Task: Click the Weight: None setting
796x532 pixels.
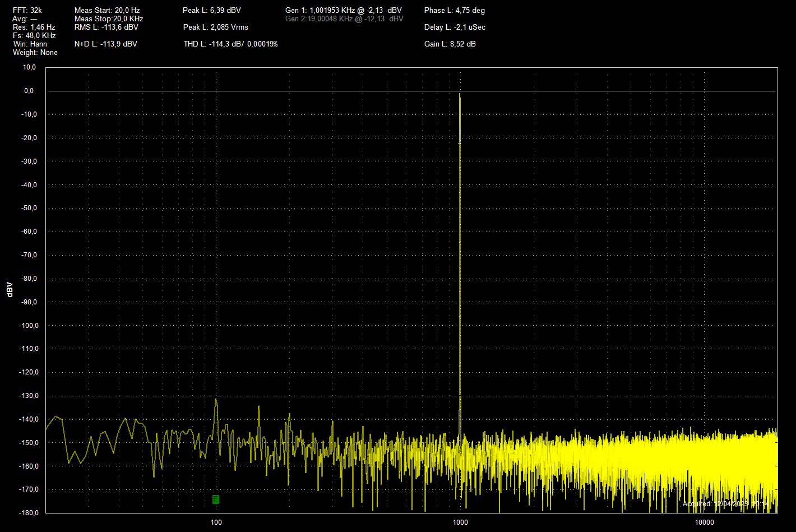Action: pos(35,52)
